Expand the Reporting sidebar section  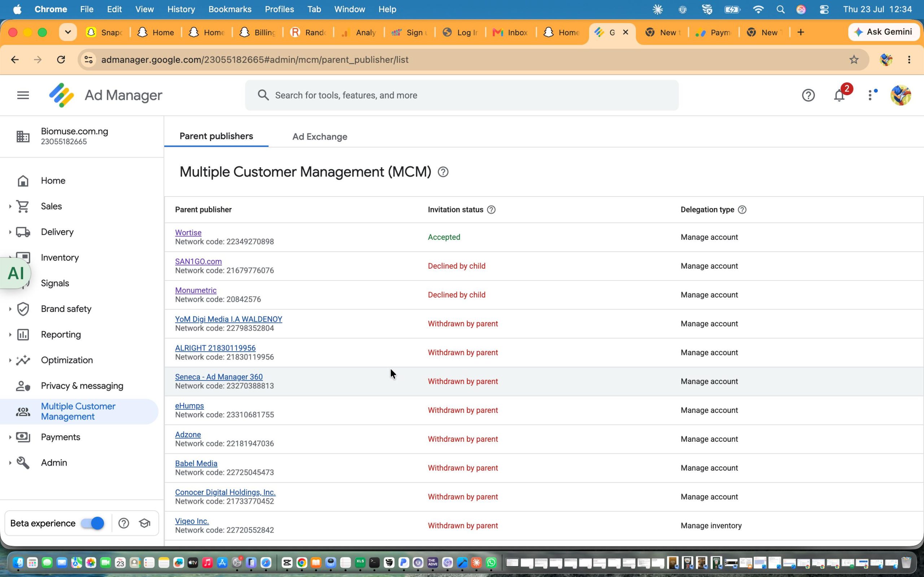10,335
